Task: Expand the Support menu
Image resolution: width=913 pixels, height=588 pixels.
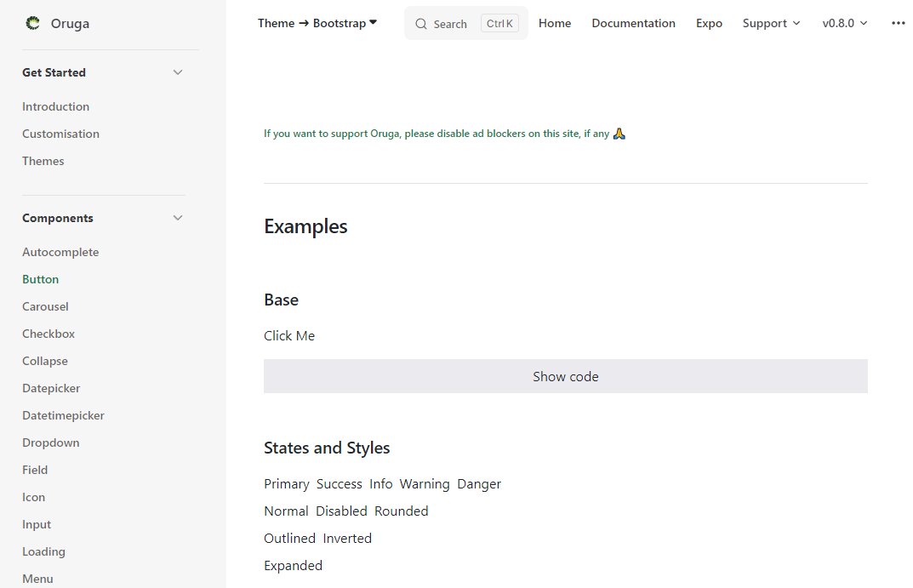Action: pyautogui.click(x=771, y=23)
